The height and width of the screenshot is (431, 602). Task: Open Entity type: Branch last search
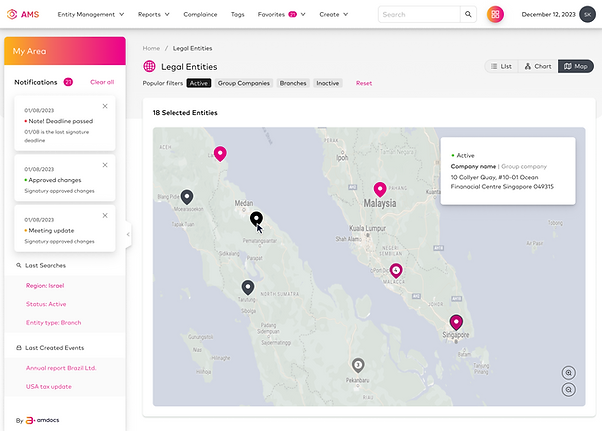(53, 322)
